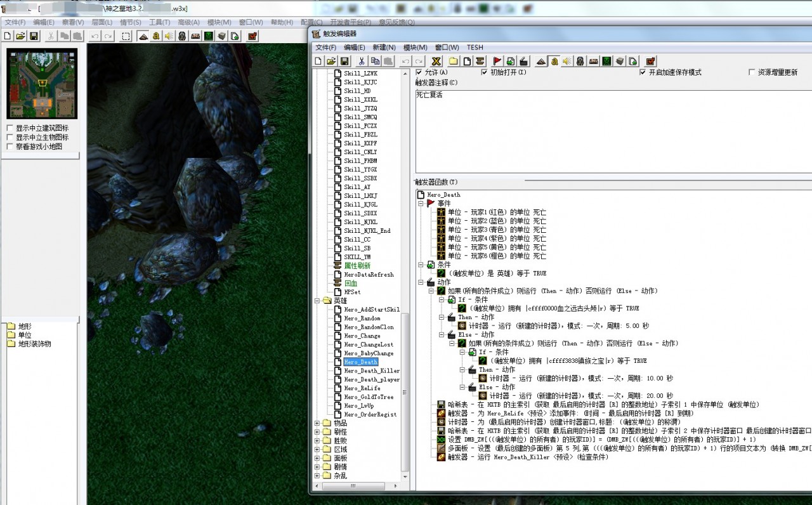Screen dimensions: 812x505
Task: Add new condition from Trigger Editor toolbar
Action: pyautogui.click(x=511, y=61)
